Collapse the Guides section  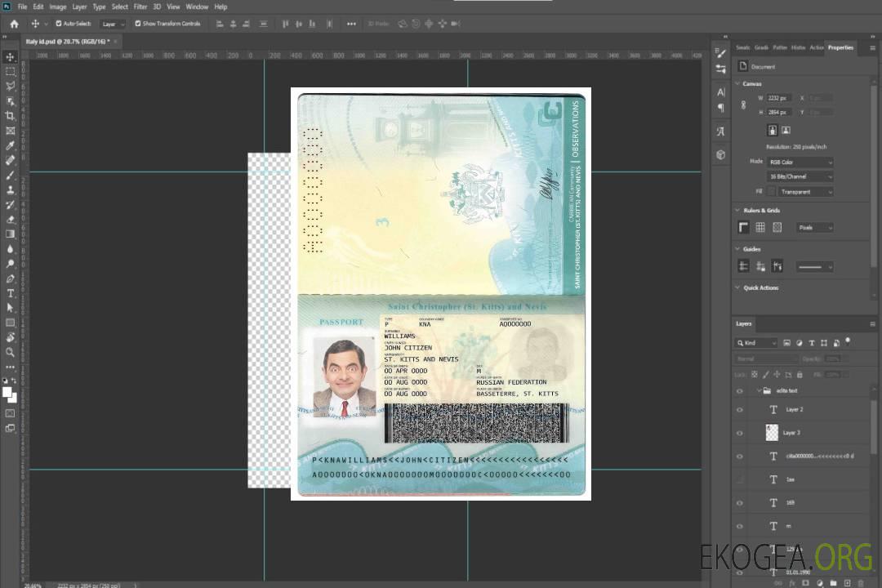click(737, 249)
